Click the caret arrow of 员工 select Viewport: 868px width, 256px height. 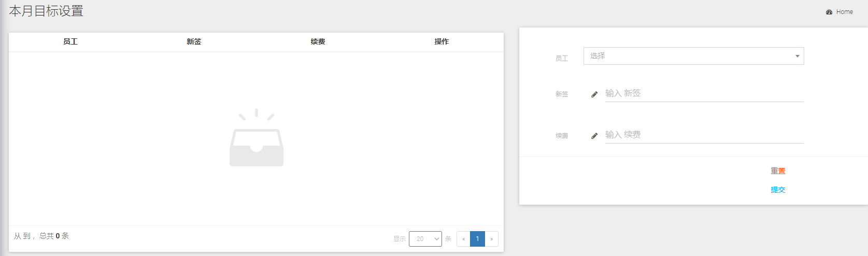797,56
